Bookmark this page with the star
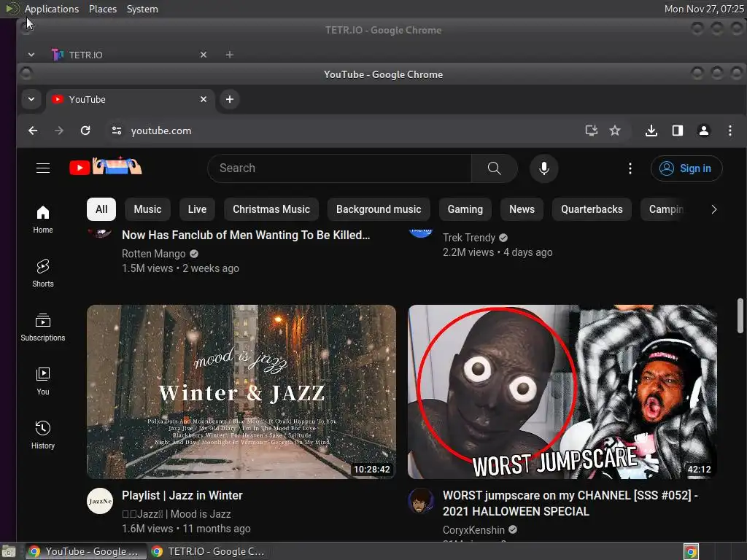747x560 pixels. tap(615, 131)
